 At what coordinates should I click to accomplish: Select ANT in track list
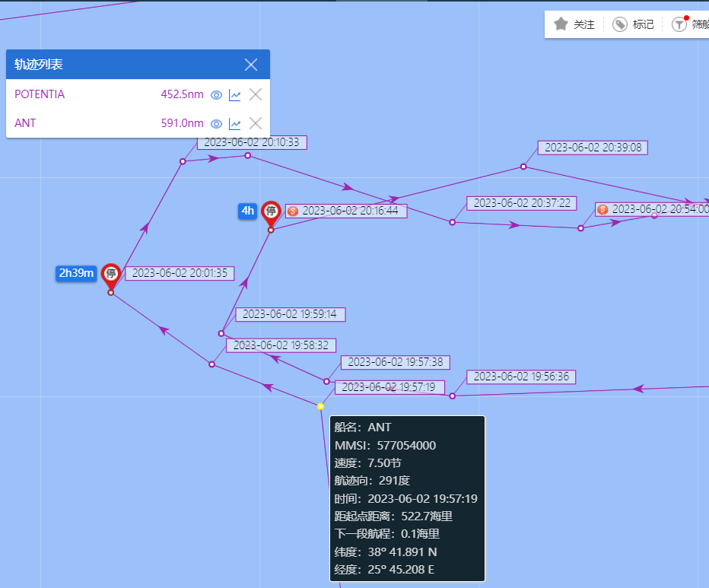coord(25,123)
